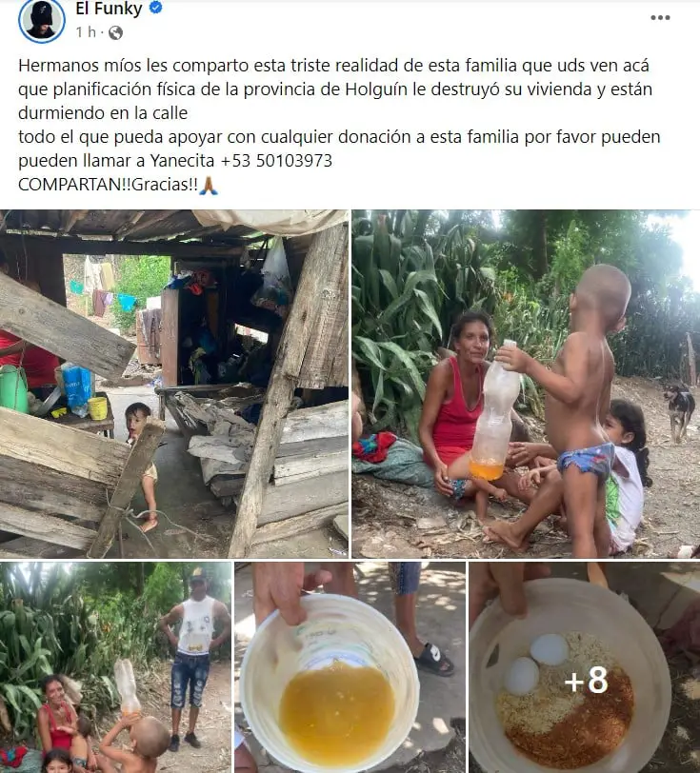Screen dimensions: 700x773
Task: Open the photo of woman in red top
Action: coord(526,384)
